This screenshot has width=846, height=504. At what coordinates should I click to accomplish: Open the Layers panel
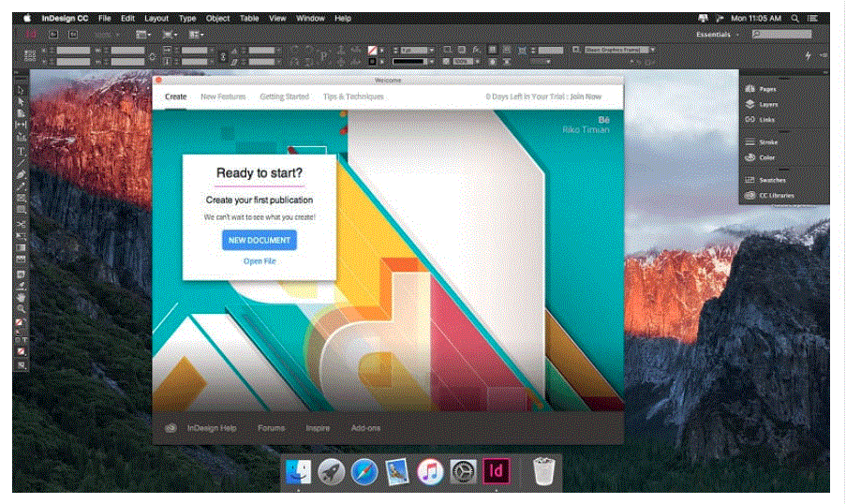coord(762,104)
